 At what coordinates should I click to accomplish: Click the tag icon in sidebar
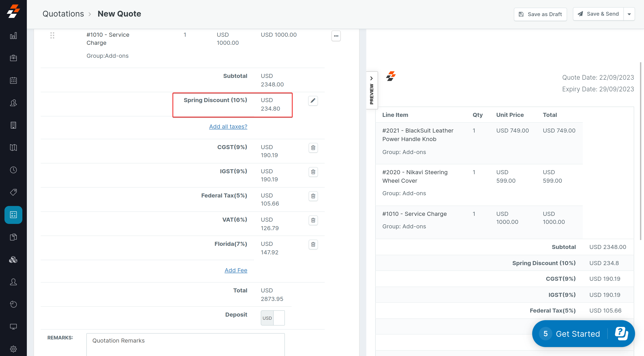pyautogui.click(x=13, y=192)
